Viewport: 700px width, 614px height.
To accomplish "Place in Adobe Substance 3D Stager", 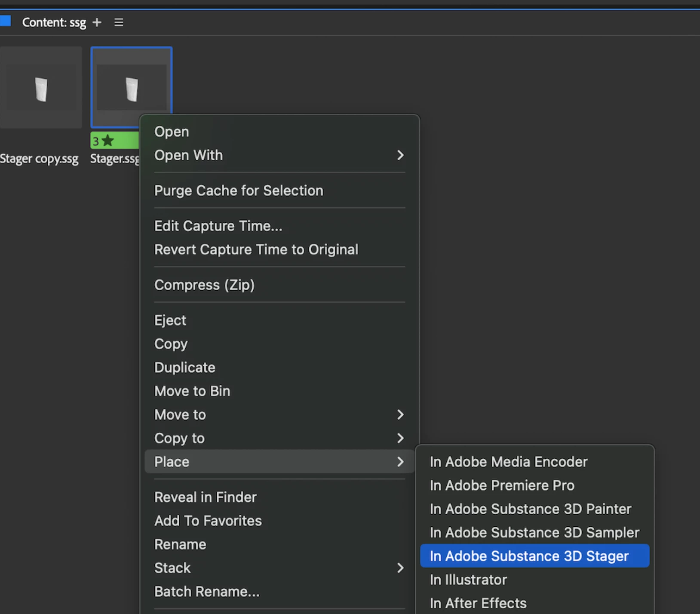I will coord(534,556).
